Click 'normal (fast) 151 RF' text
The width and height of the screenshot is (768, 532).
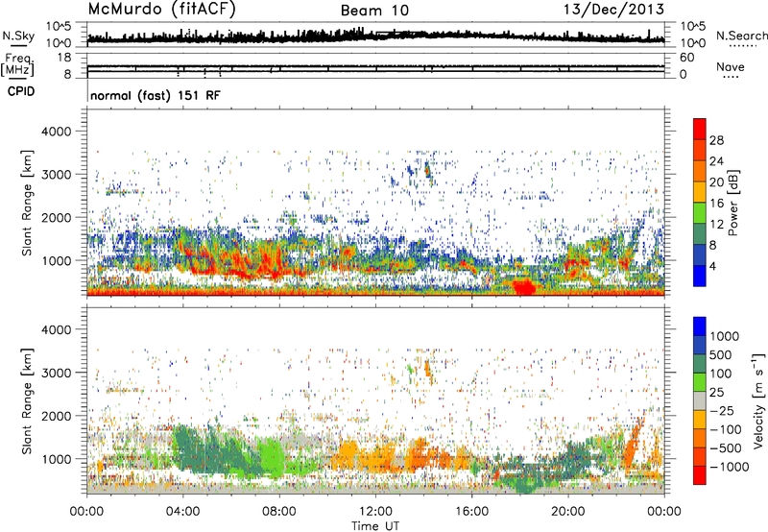156,95
